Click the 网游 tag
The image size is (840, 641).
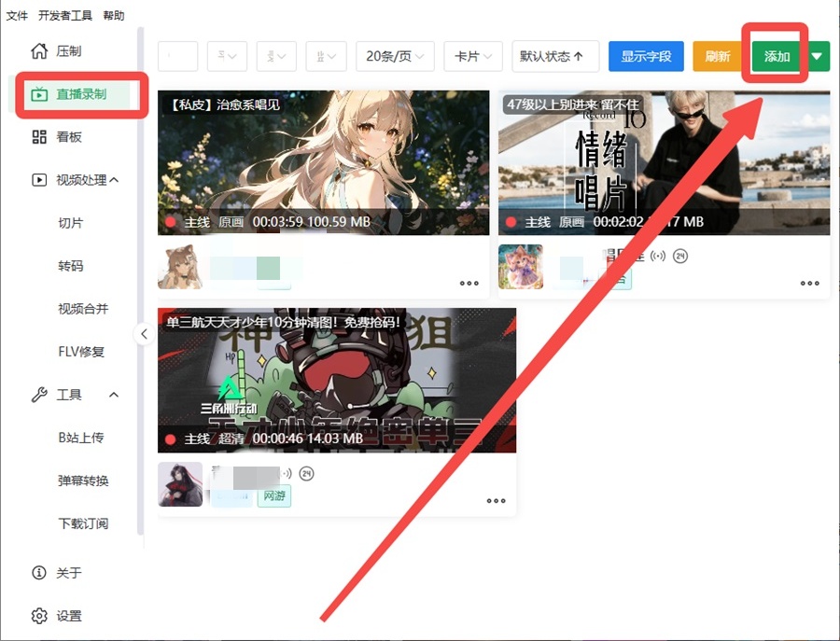click(274, 495)
